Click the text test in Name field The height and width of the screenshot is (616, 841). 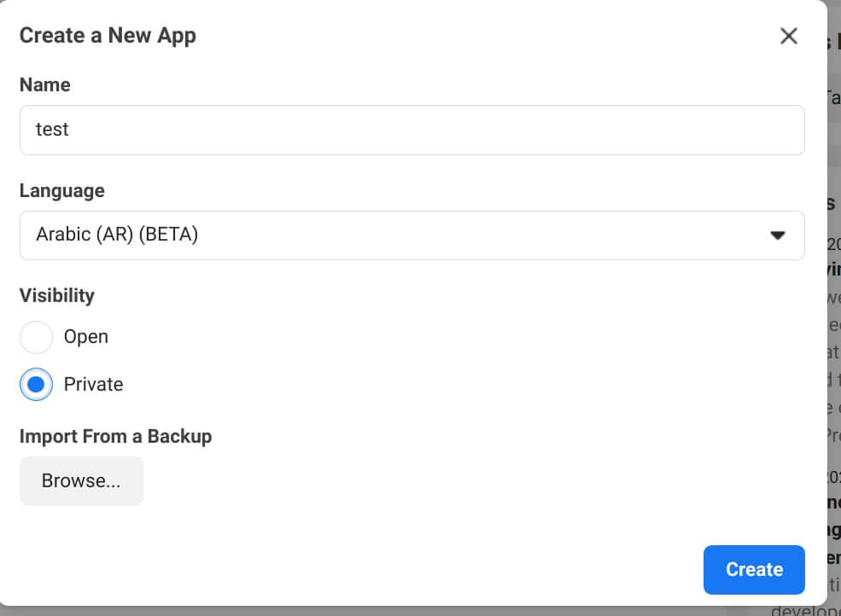tap(52, 129)
